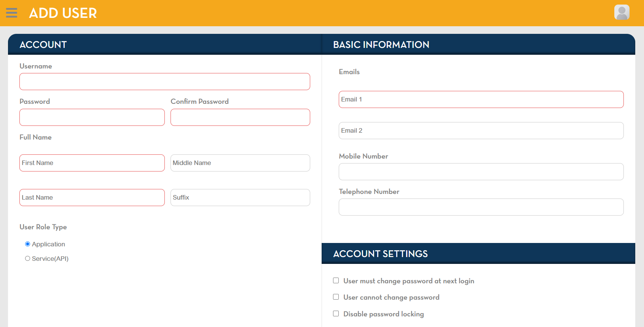The width and height of the screenshot is (644, 327).
Task: Click the Mobile Number input
Action: coord(481,172)
